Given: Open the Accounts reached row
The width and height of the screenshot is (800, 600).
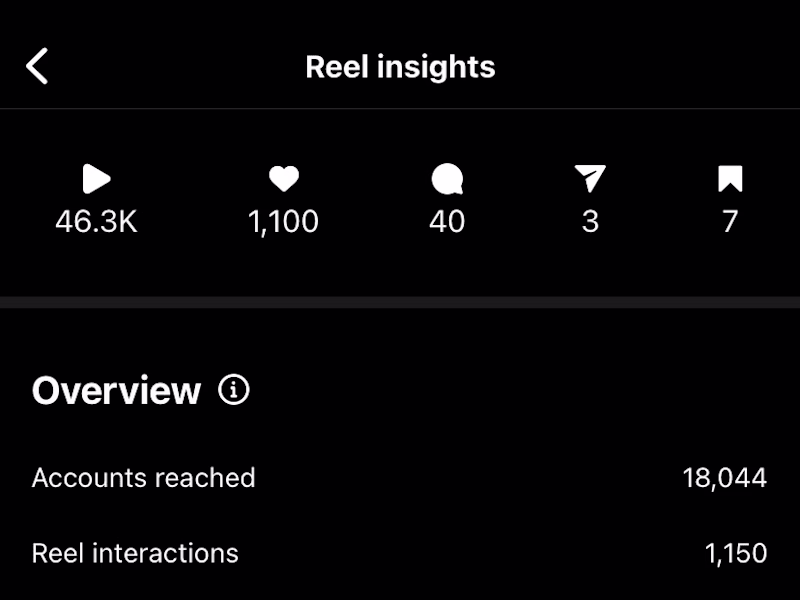Looking at the screenshot, I should point(144,478).
